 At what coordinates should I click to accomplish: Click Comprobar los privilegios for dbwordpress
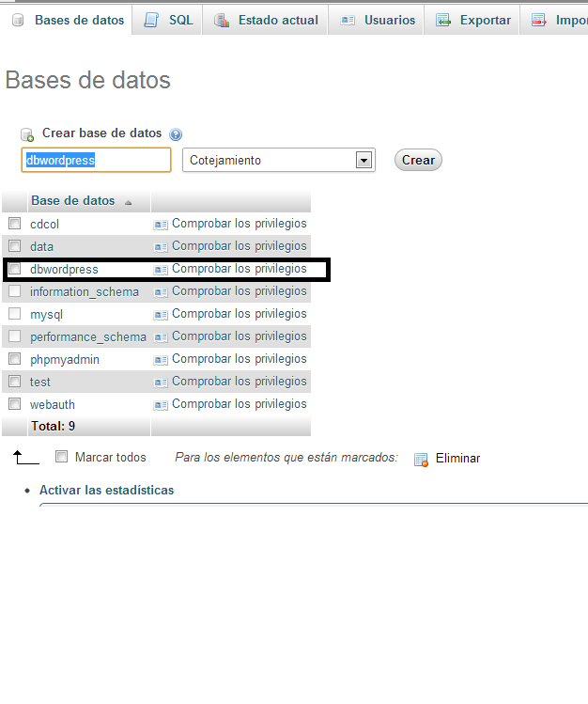240,269
